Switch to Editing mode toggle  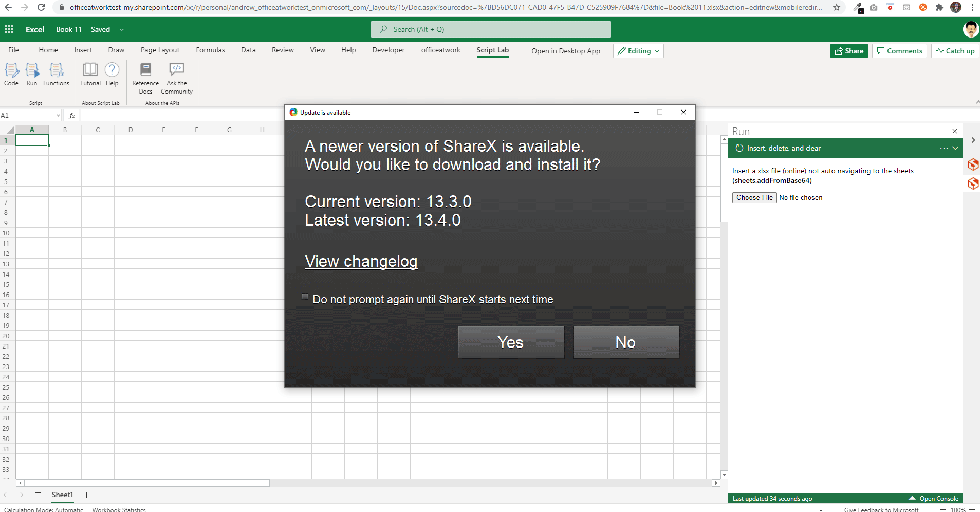[x=638, y=51]
